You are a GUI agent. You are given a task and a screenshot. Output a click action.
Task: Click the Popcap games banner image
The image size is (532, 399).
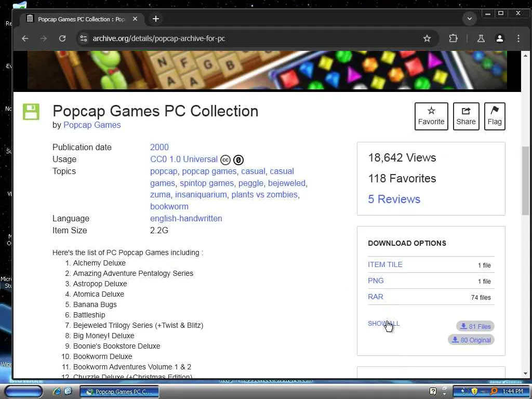point(267,70)
